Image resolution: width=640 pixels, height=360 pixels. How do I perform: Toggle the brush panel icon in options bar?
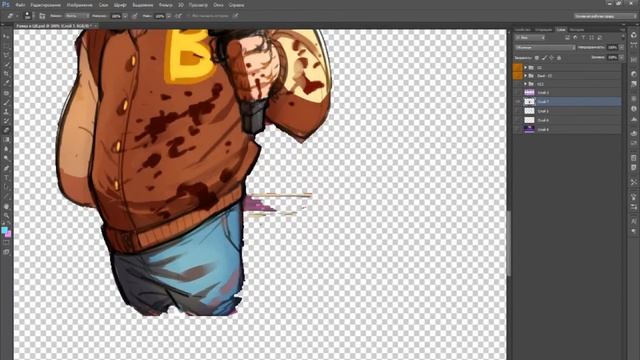(x=42, y=16)
